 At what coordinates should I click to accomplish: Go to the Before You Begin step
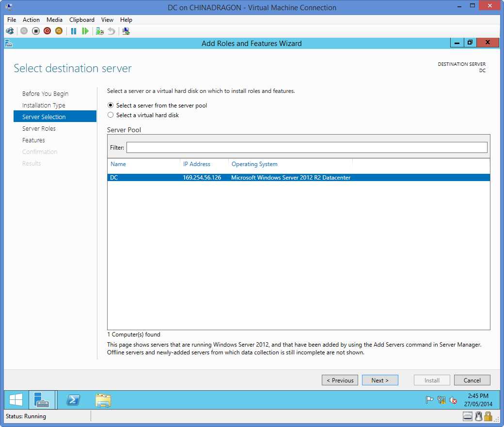(x=46, y=94)
